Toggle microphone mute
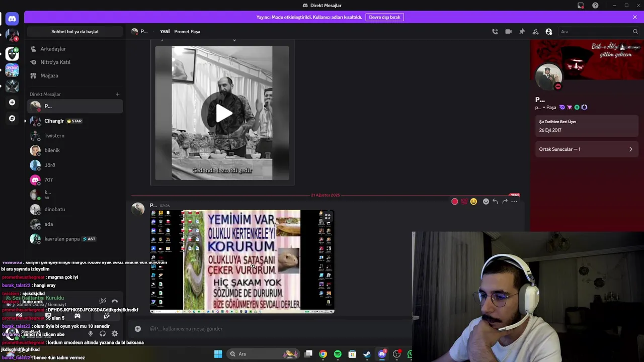644x362 pixels. click(x=91, y=333)
